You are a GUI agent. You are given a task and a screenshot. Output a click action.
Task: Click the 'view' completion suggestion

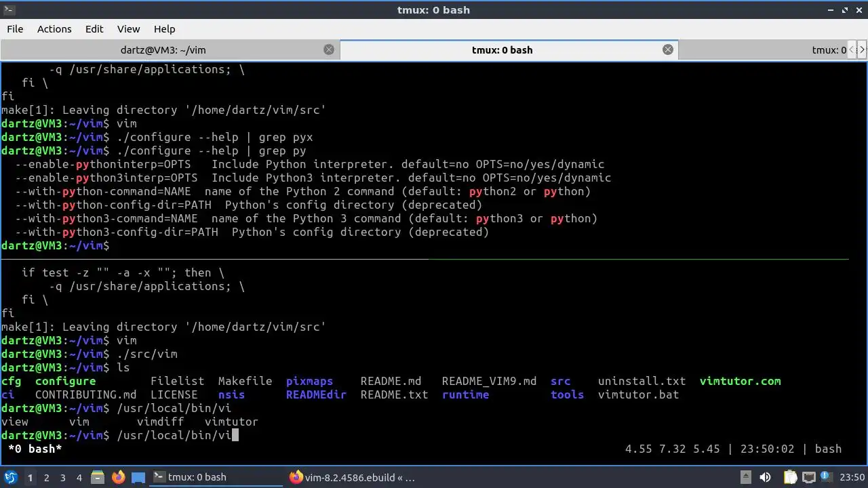(15, 422)
